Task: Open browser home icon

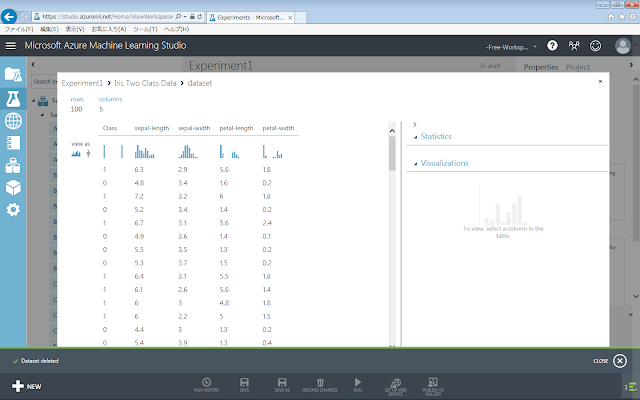Action: (611, 17)
